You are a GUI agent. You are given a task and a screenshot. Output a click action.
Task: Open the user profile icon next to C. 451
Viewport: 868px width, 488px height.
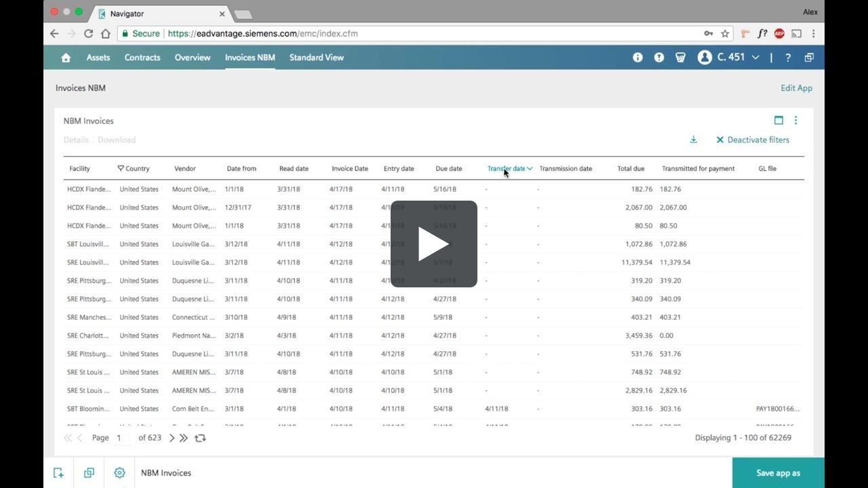pyautogui.click(x=705, y=58)
